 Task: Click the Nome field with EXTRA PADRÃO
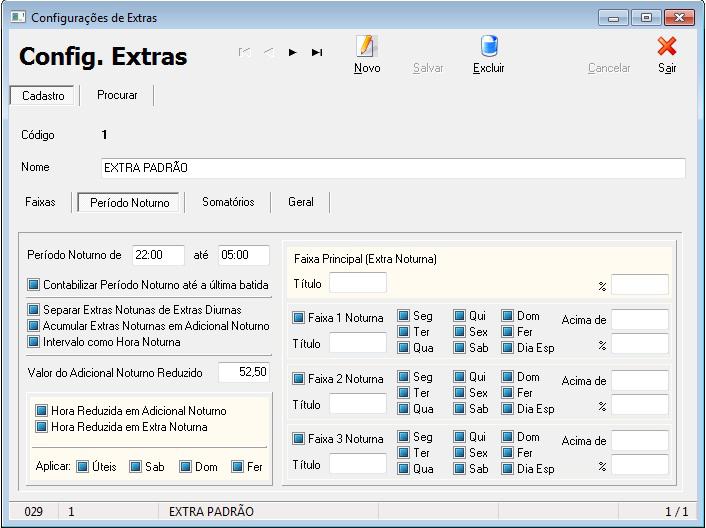click(x=392, y=168)
